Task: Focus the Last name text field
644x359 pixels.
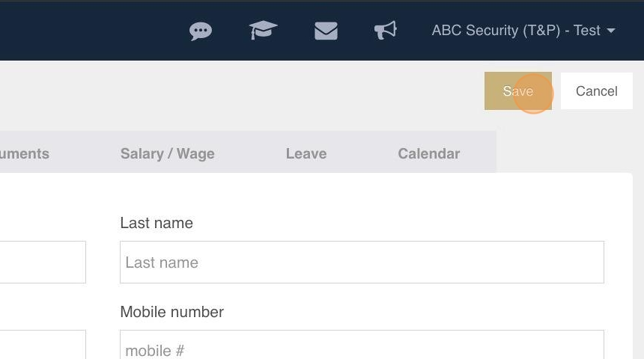Action: pos(362,263)
